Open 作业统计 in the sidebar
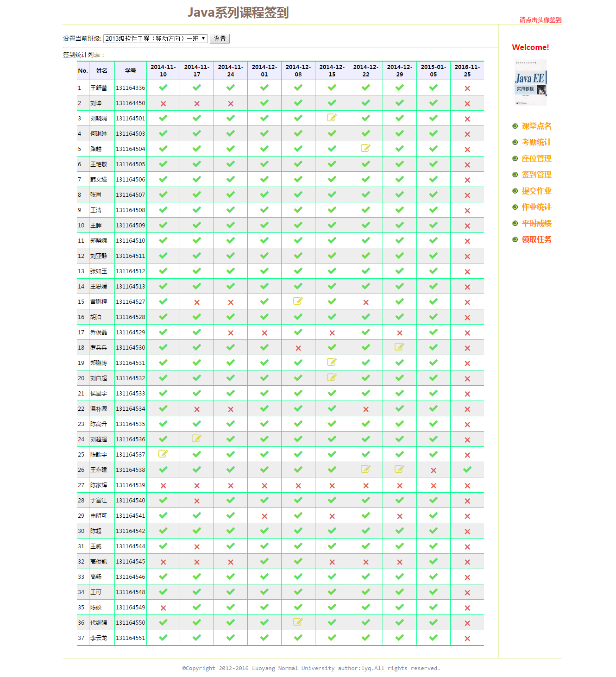The image size is (616, 677). [536, 207]
